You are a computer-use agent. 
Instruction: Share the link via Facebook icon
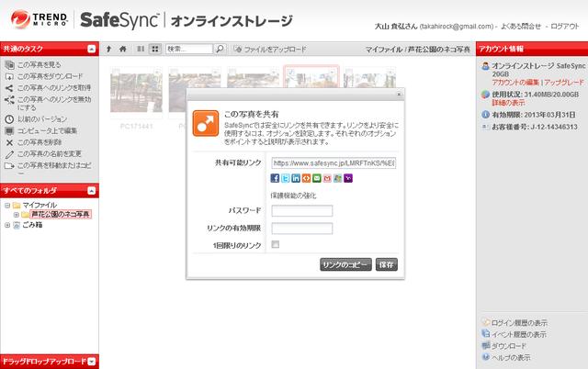pos(275,178)
